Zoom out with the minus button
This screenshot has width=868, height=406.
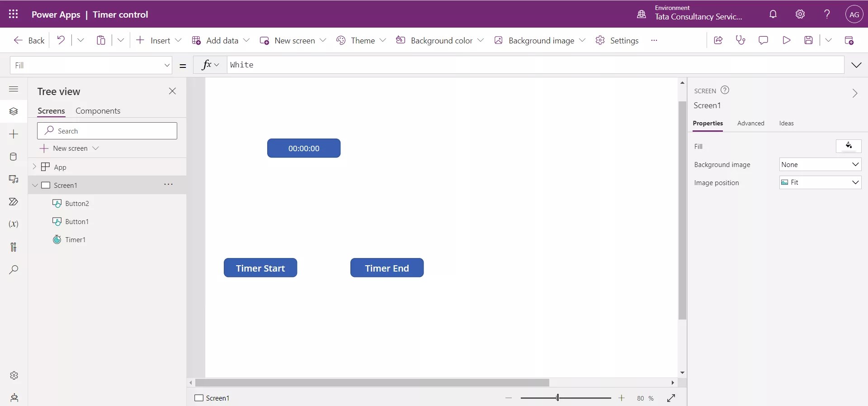pyautogui.click(x=509, y=398)
